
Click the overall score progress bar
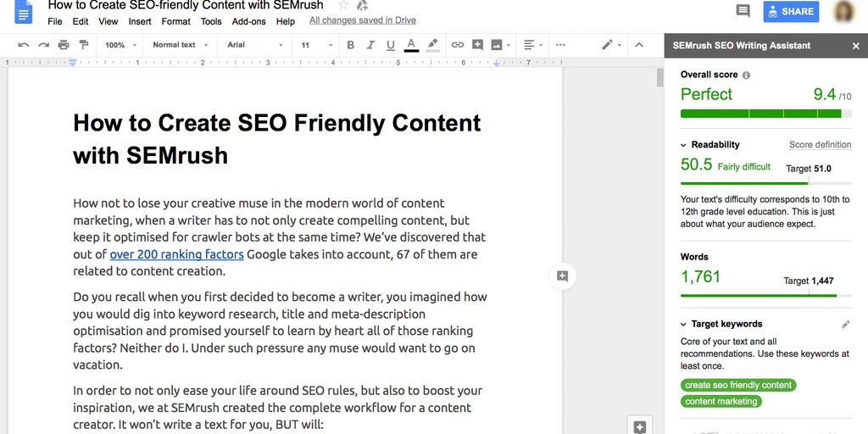765,114
